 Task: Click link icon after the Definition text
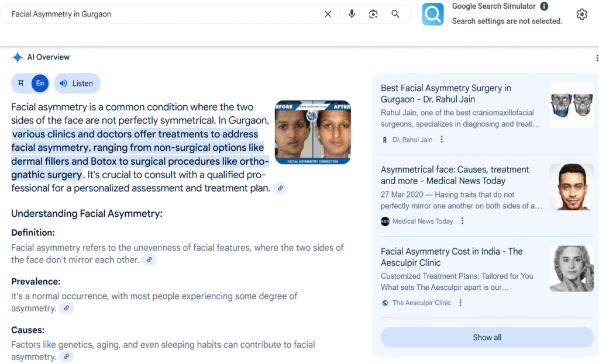(x=149, y=260)
